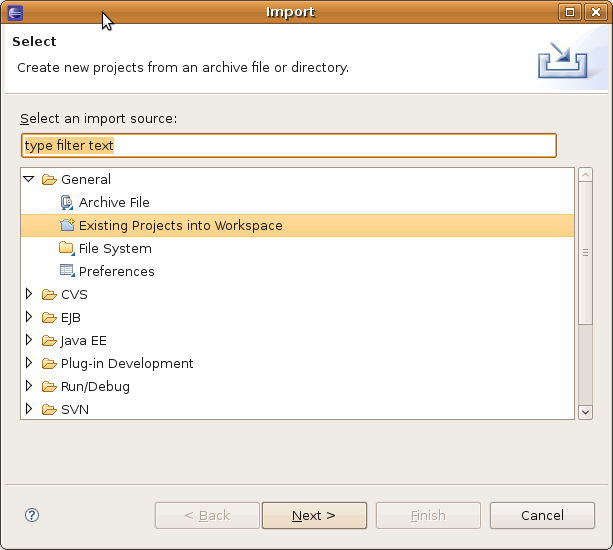Click the File System folder icon

tap(67, 248)
